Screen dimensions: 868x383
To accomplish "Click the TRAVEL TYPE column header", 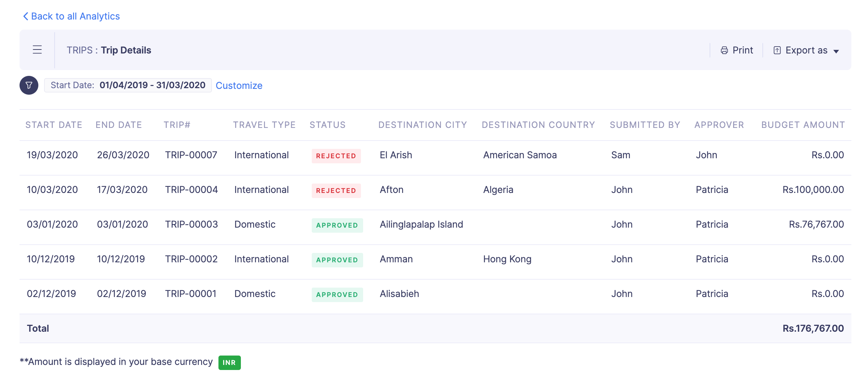I will coord(264,125).
